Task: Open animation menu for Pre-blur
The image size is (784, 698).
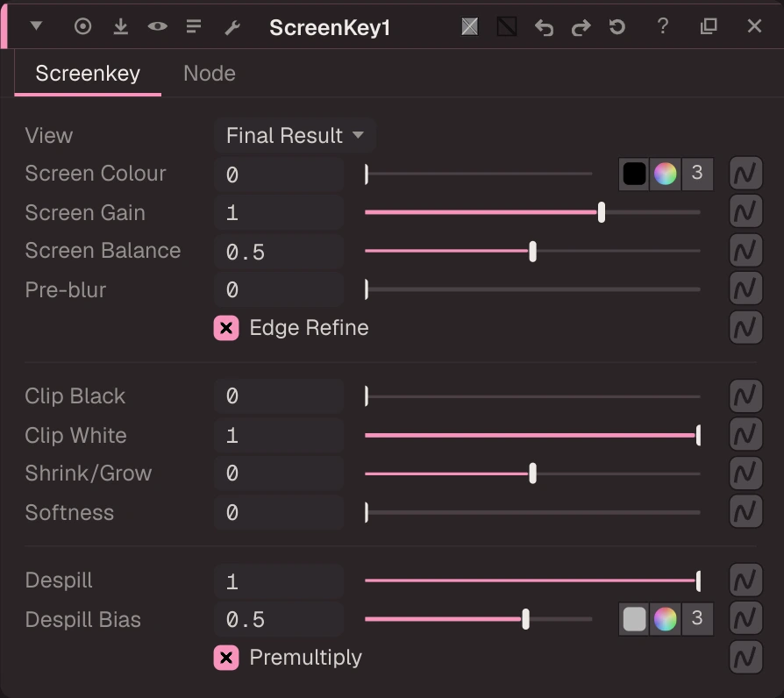Action: [x=745, y=288]
